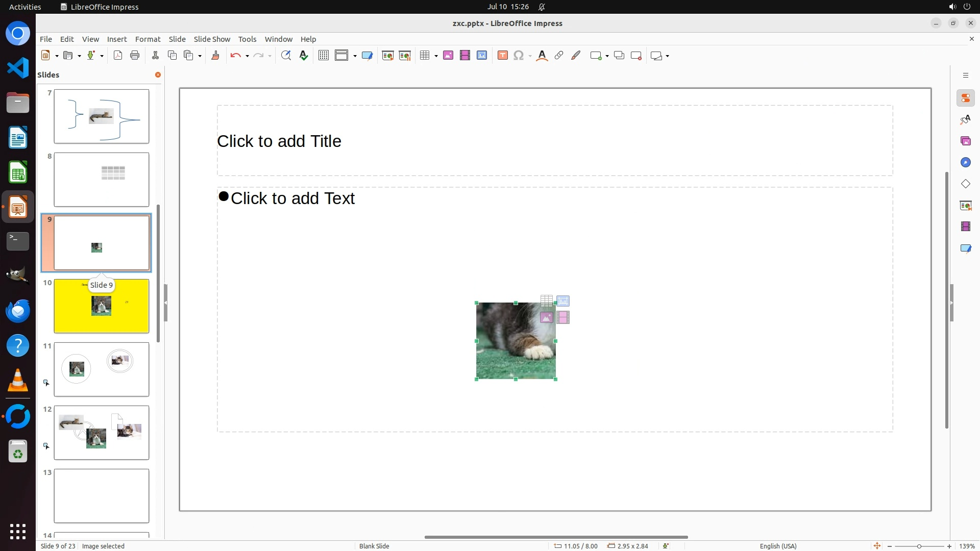Click the Insert Hyperlink icon
The image size is (980, 551).
click(559, 56)
